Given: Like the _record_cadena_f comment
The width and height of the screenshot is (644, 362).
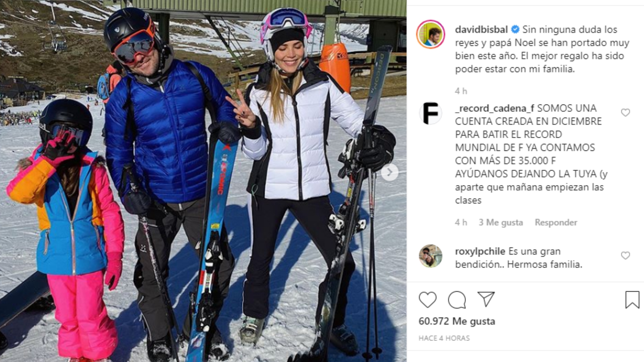Looking at the screenshot, I should click(625, 113).
